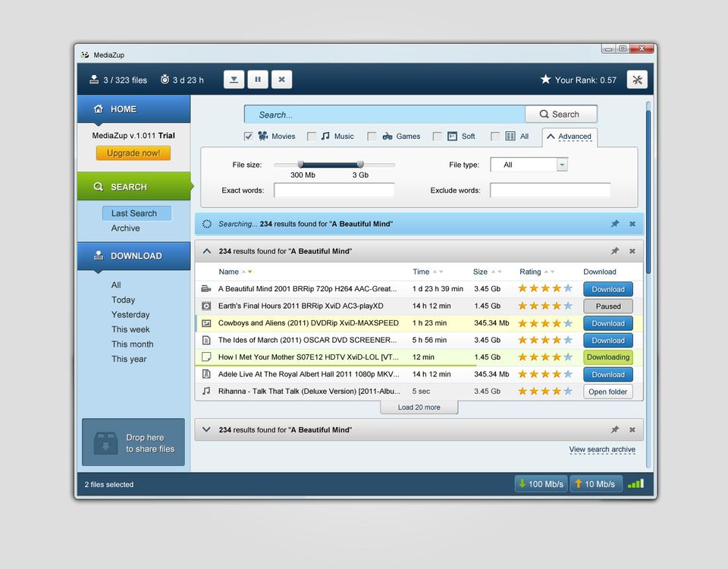The image size is (728, 569).
Task: Click the download-all toolbar icon
Action: tap(234, 80)
